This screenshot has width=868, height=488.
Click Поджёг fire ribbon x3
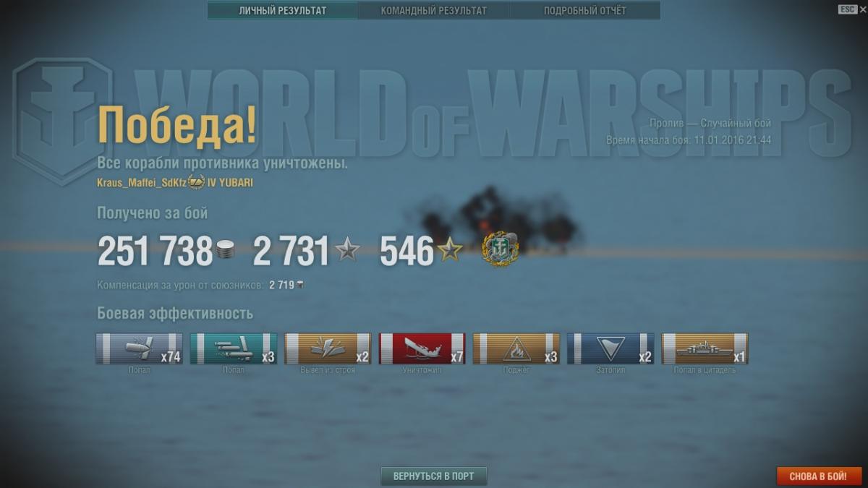516,348
